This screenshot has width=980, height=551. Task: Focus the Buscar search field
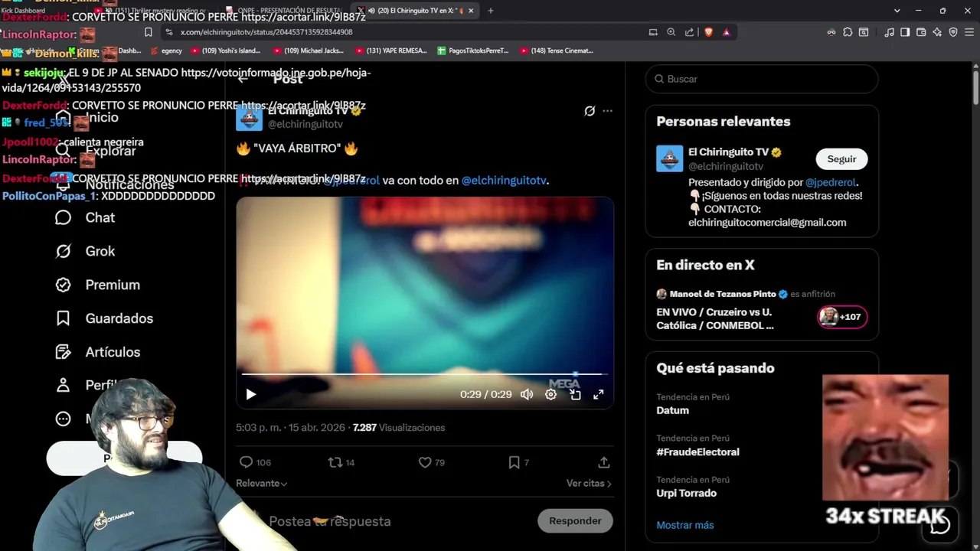coord(762,79)
